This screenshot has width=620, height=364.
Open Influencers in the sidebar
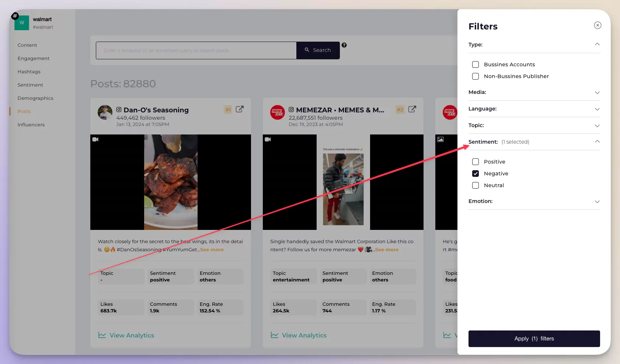[x=31, y=125]
